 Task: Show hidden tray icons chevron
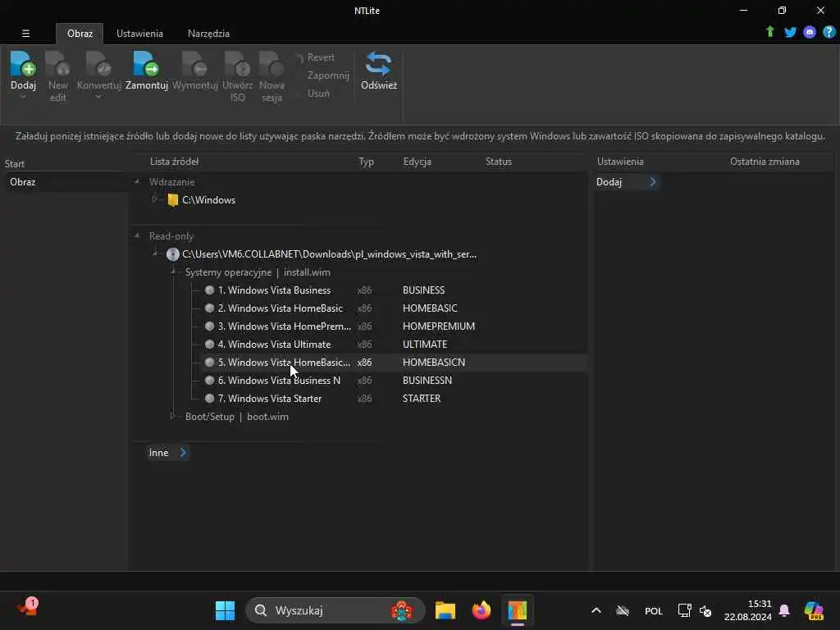(596, 610)
